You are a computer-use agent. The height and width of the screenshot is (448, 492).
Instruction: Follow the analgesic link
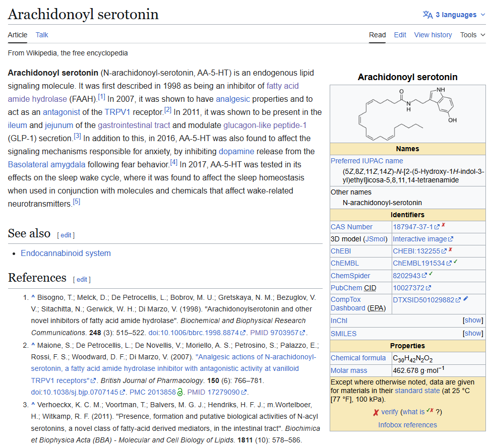233,99
